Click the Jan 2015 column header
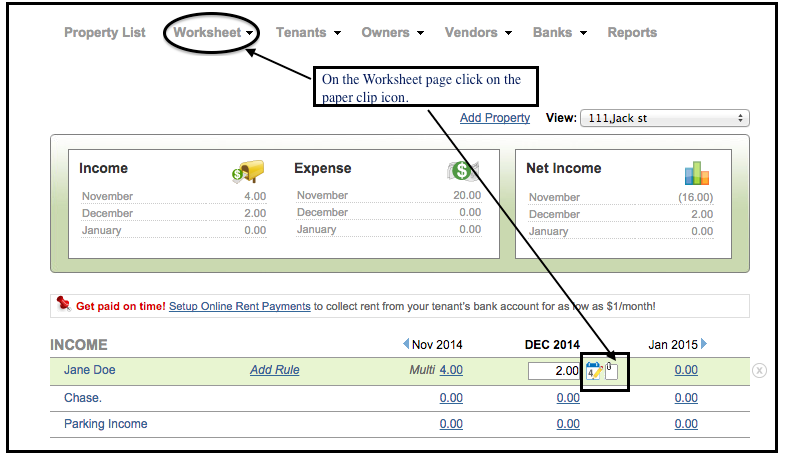The height and width of the screenshot is (458, 799). click(673, 345)
